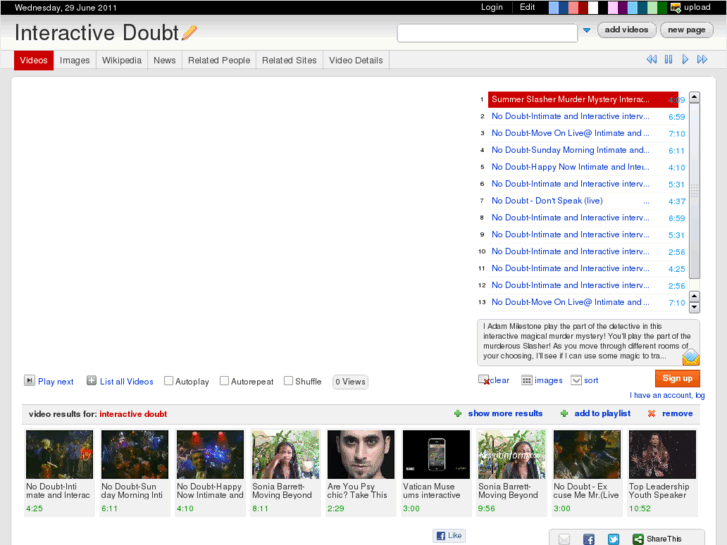The height and width of the screenshot is (545, 727).
Task: Click the images grid icon
Action: [527, 380]
